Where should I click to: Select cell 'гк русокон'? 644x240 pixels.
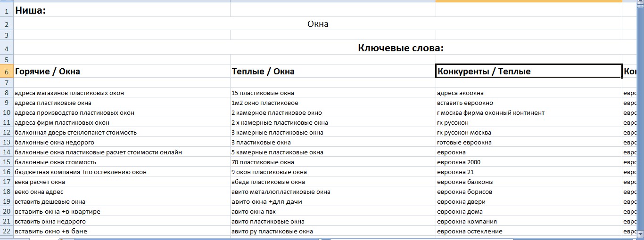[x=529, y=122]
